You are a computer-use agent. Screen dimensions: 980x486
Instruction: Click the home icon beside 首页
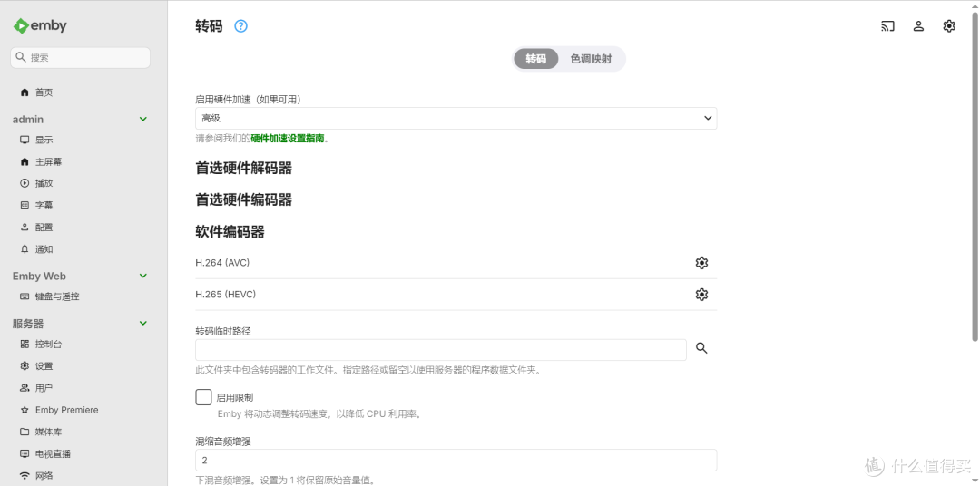pos(24,92)
